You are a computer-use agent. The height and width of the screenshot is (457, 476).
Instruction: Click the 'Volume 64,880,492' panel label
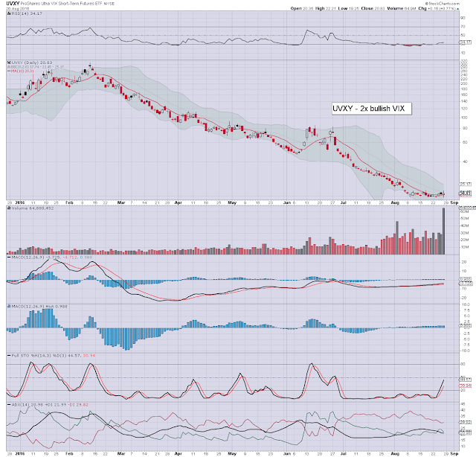tap(33, 208)
